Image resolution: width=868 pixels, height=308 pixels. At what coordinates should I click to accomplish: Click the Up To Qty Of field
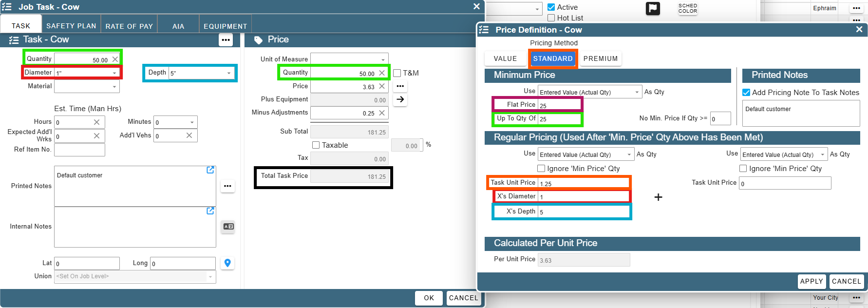(559, 118)
